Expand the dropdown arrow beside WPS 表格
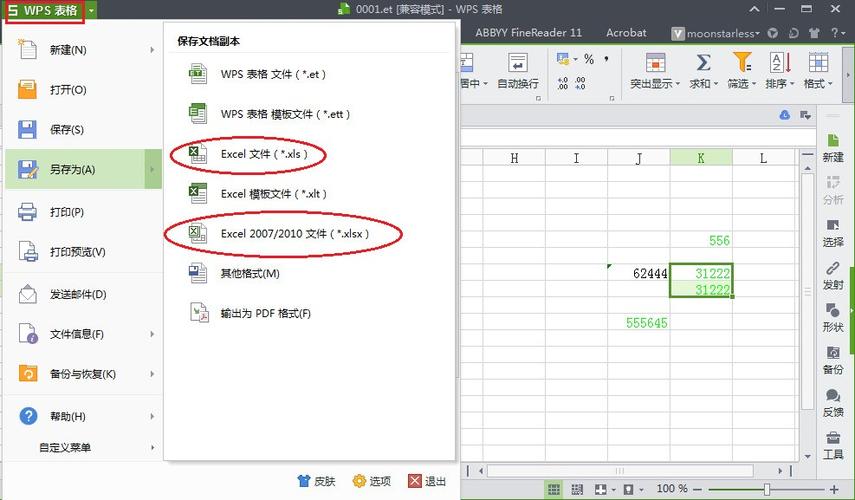Image resolution: width=855 pixels, height=500 pixels. click(x=91, y=10)
